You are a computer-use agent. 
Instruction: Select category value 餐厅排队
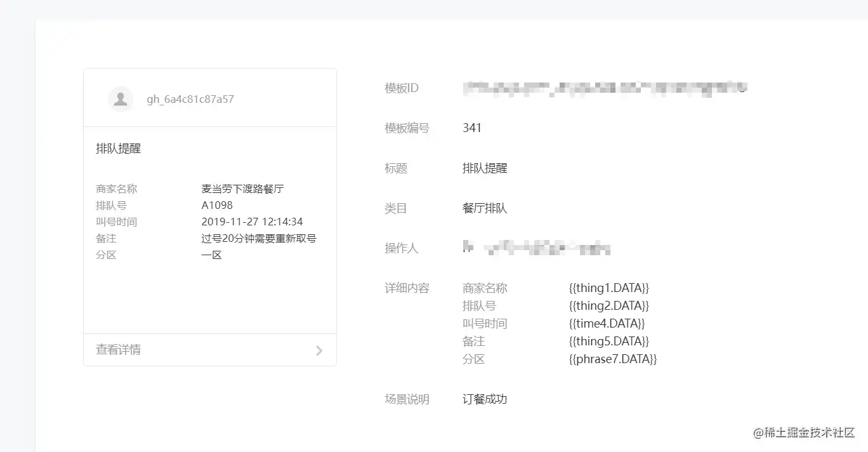485,208
